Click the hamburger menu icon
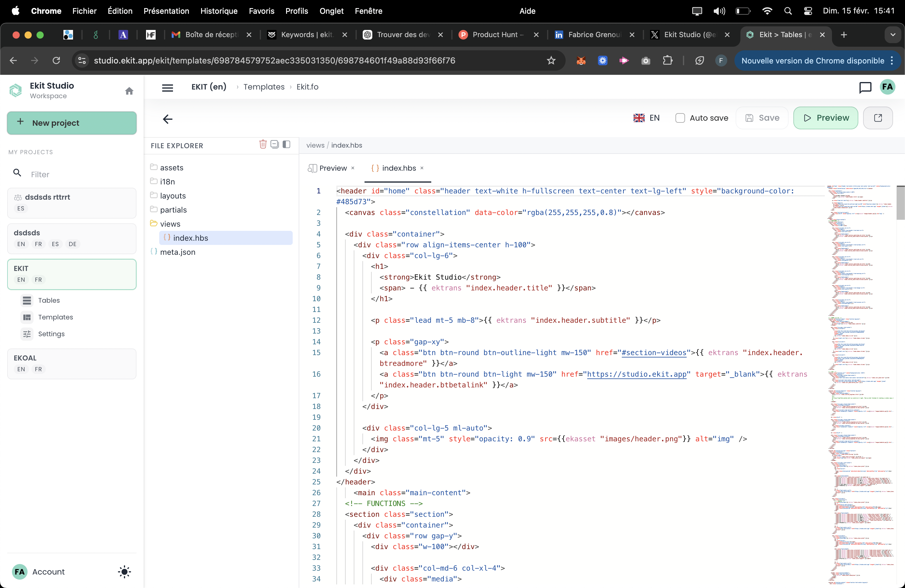 click(x=167, y=87)
